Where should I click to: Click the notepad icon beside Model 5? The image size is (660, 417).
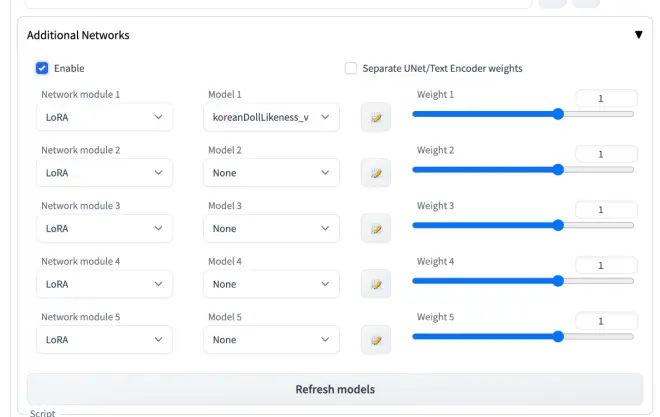(x=376, y=340)
